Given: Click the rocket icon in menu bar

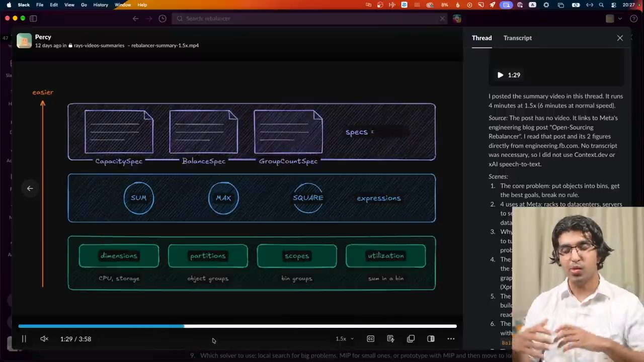Looking at the screenshot, I should coord(493,5).
